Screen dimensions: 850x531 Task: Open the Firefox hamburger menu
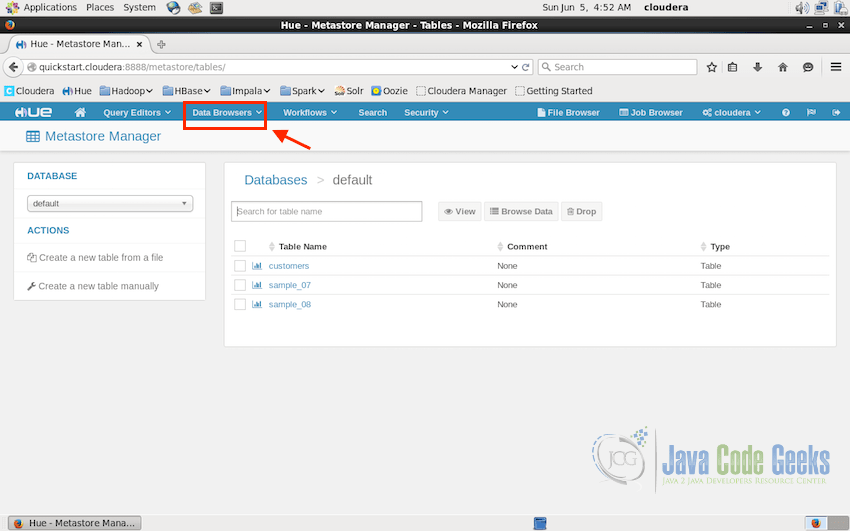[836, 67]
